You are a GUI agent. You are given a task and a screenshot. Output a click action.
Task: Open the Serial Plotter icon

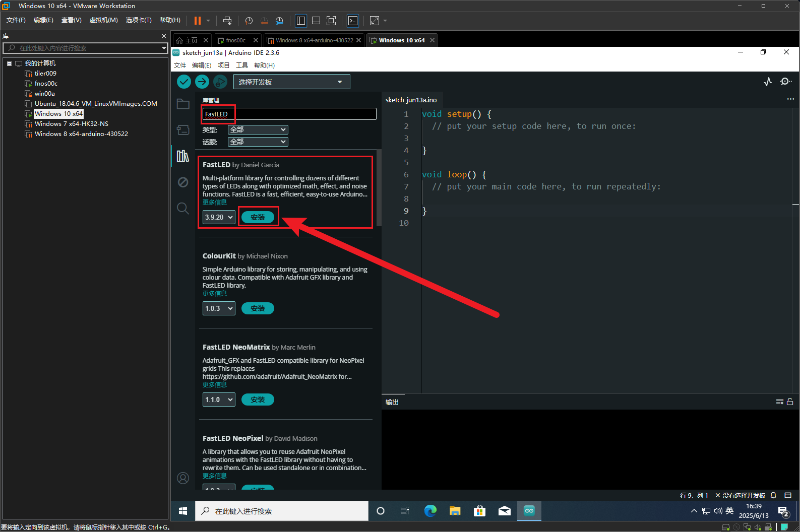click(x=768, y=82)
